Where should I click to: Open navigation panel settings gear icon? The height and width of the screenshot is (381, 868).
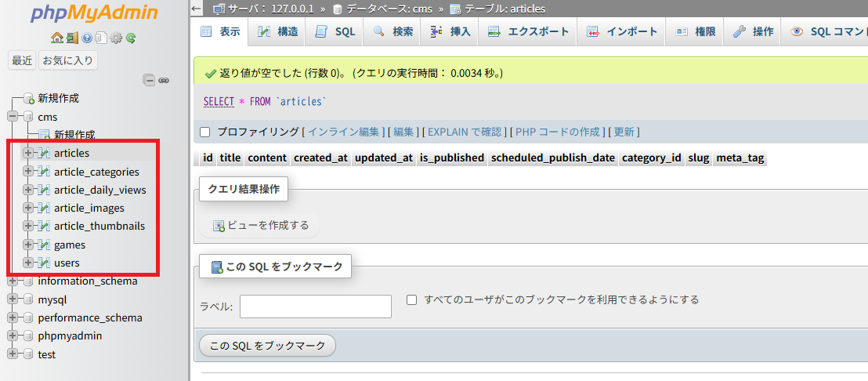coord(116,38)
